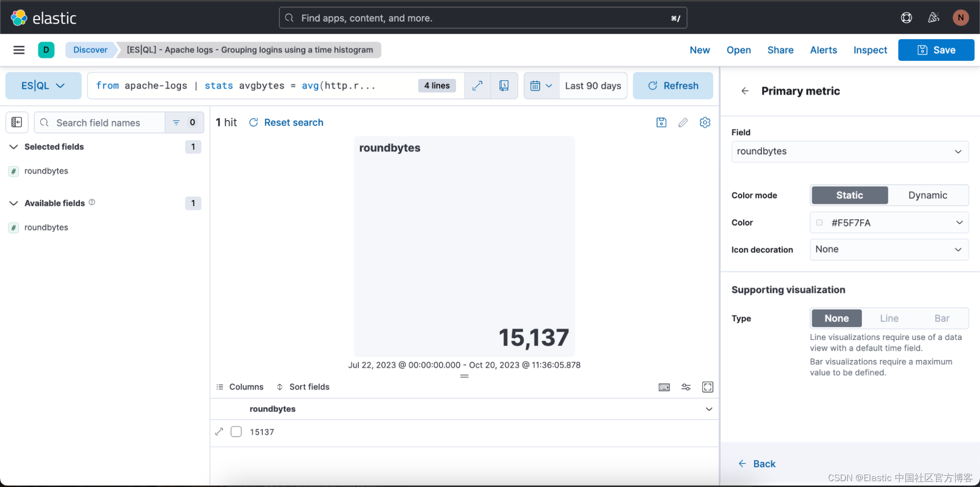This screenshot has height=487, width=980.
Task: Open the user avatar N menu
Action: tap(960, 18)
